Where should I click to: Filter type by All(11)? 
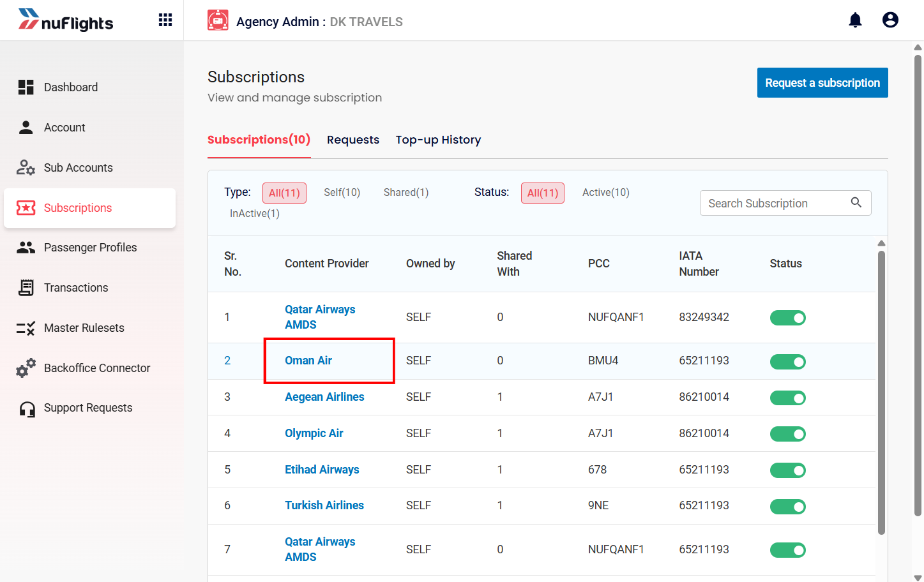284,193
